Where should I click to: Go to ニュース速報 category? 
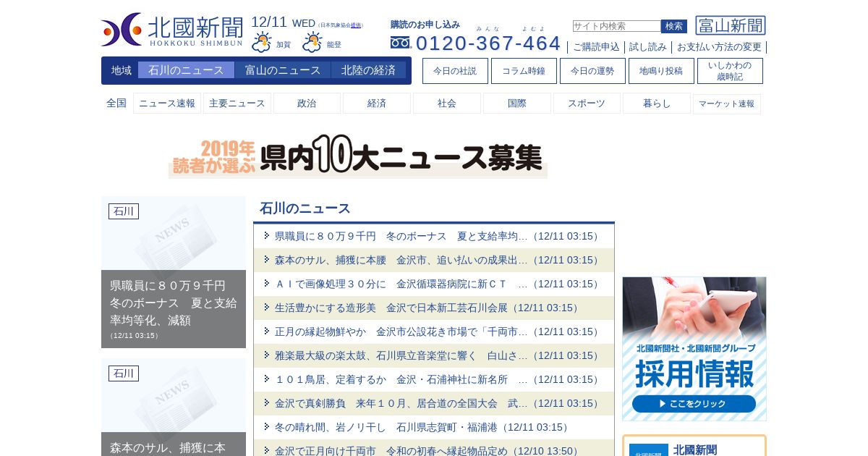[x=167, y=104]
